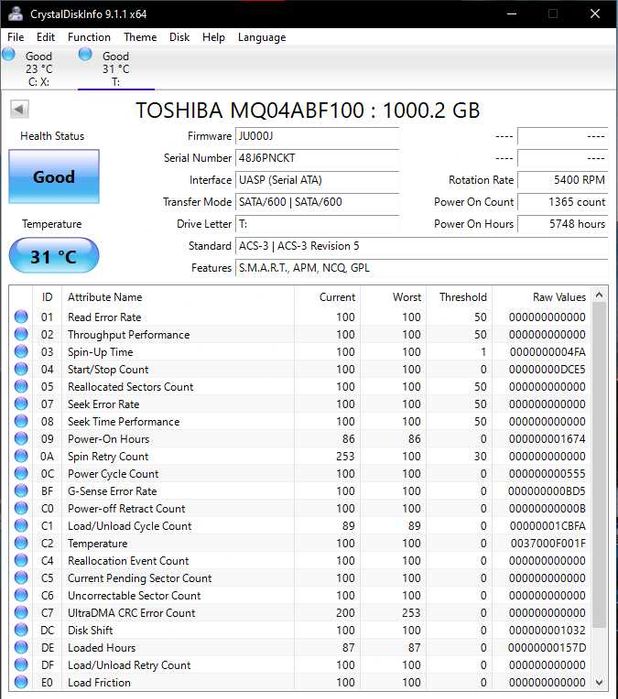Click the Drive Letter field T:
The image size is (618, 699).
pyautogui.click(x=317, y=224)
